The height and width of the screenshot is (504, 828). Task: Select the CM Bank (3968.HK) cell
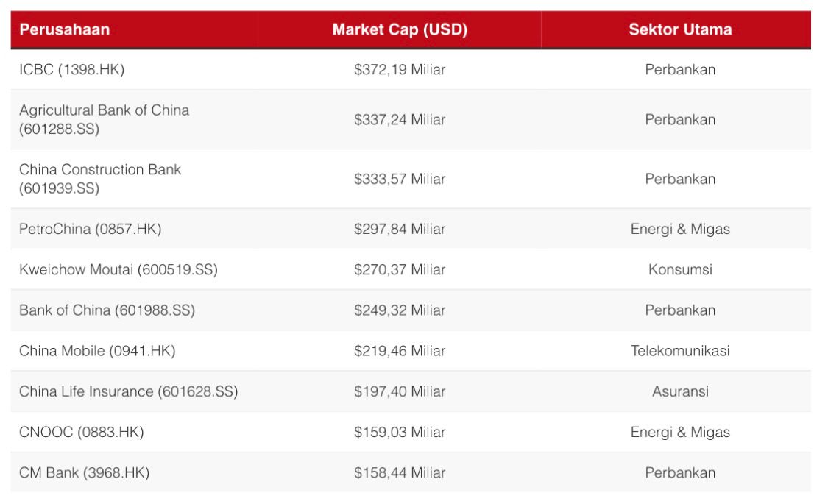pyautogui.click(x=85, y=472)
